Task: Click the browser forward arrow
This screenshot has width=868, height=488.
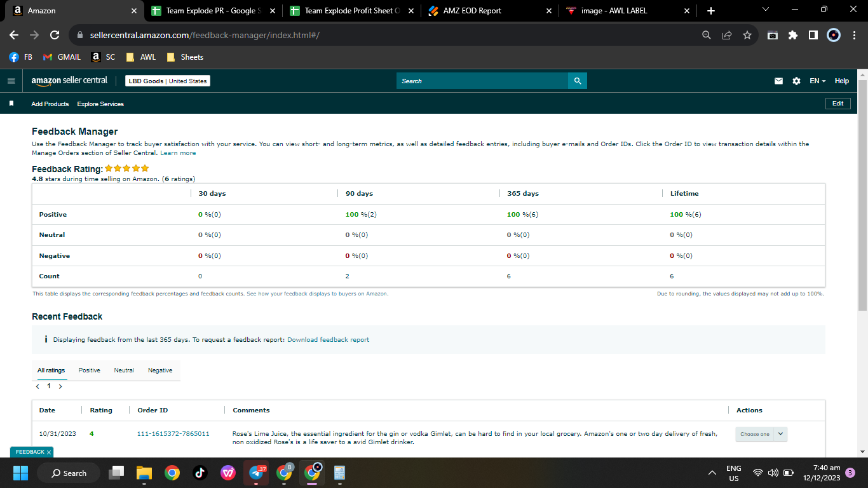Action: [34, 35]
